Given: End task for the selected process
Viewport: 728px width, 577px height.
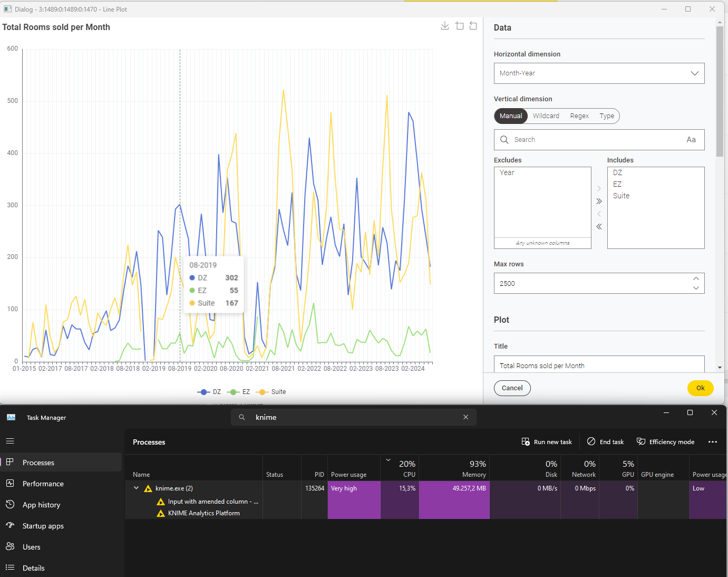Looking at the screenshot, I should click(605, 441).
